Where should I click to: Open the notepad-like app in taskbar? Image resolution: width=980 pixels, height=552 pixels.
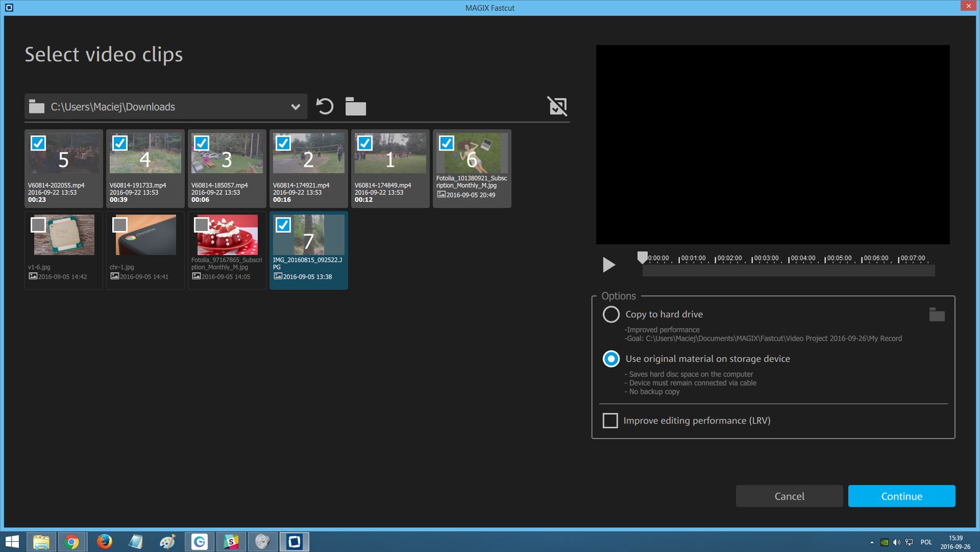pyautogui.click(x=136, y=542)
